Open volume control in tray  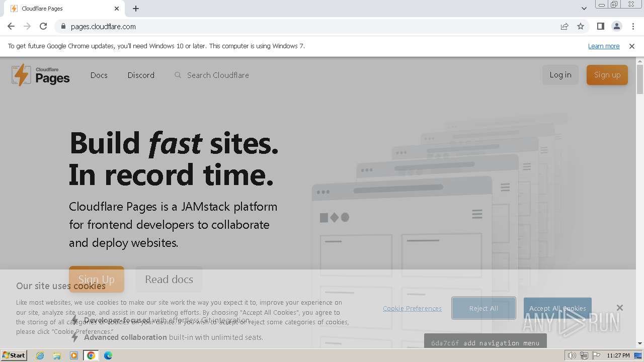tap(572, 355)
